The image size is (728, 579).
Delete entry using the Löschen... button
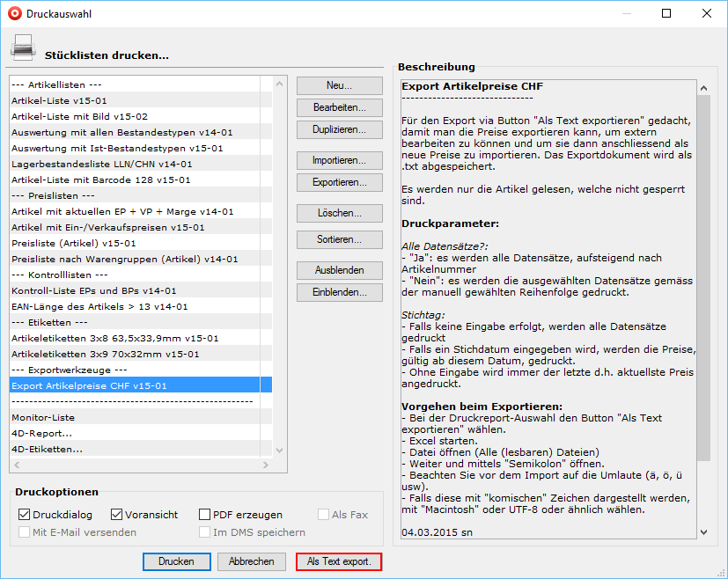point(339,213)
